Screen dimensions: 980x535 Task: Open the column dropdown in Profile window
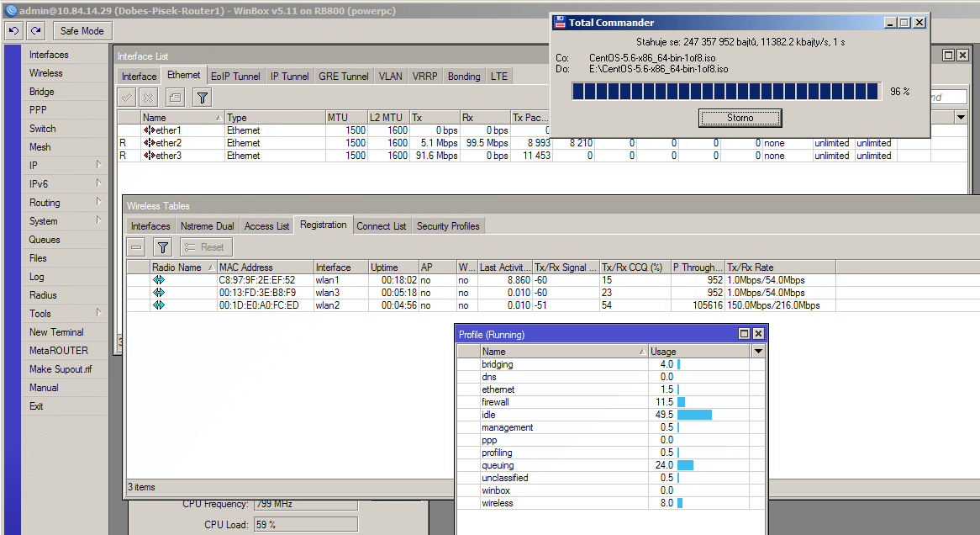758,351
